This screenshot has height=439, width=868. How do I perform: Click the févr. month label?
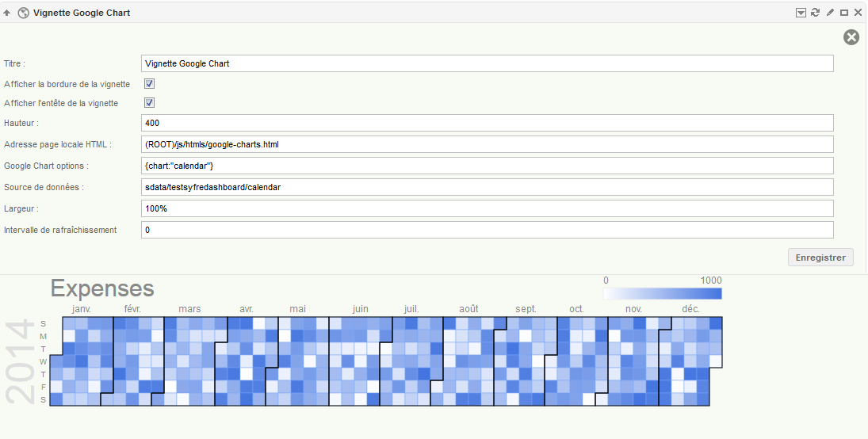132,309
